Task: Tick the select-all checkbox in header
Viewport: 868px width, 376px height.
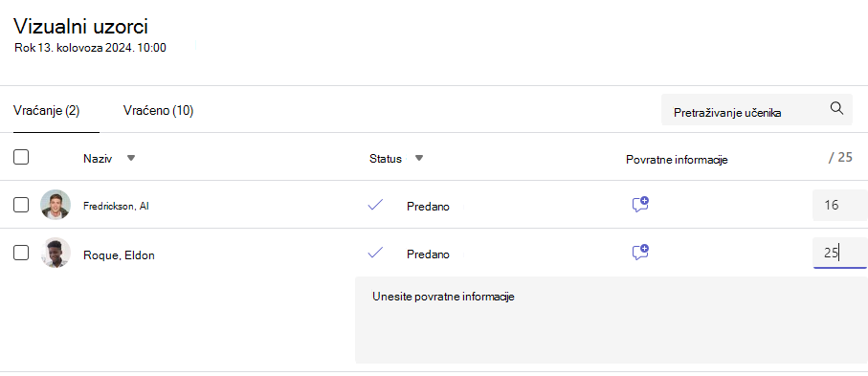Action: tap(21, 157)
